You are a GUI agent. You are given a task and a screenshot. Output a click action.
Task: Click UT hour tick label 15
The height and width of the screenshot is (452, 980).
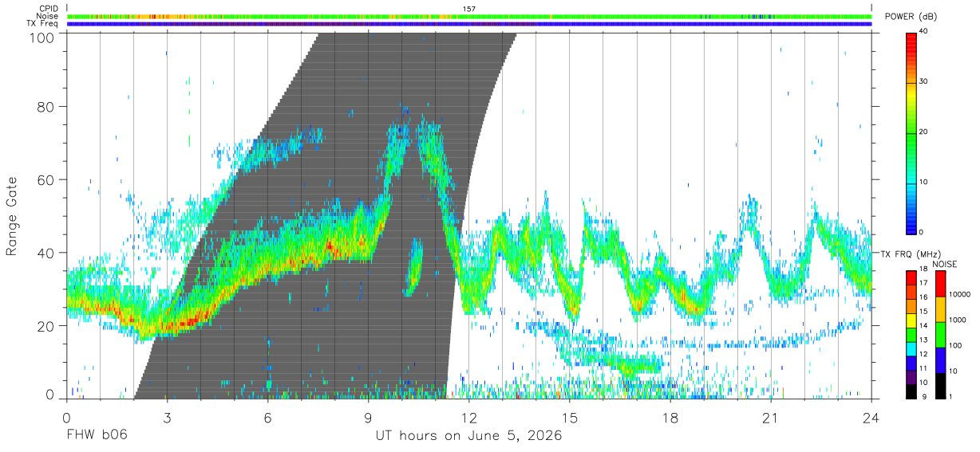coord(570,417)
